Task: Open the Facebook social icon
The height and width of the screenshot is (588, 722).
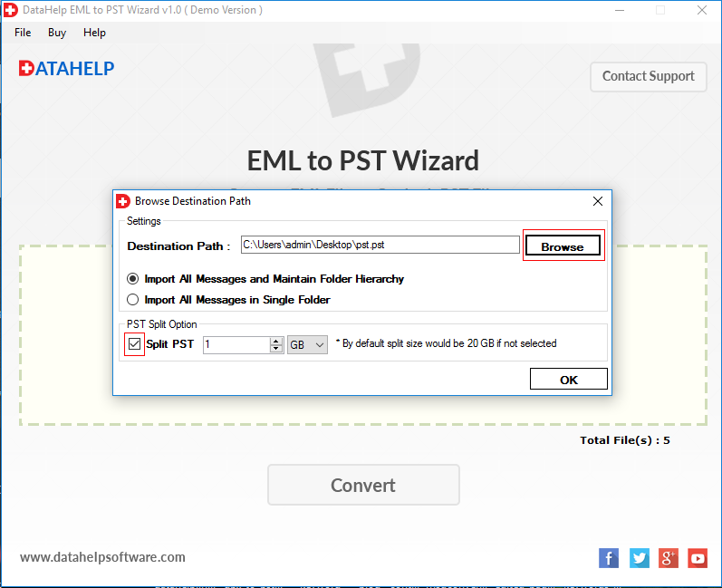Action: click(x=608, y=558)
